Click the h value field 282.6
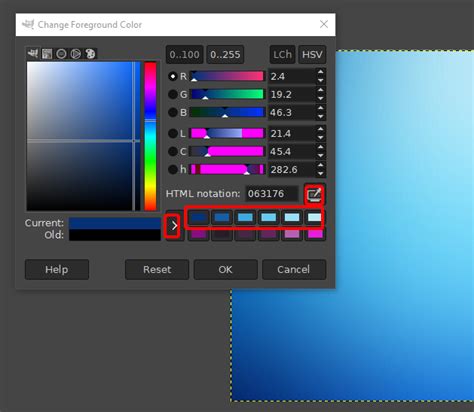474x412 pixels. point(292,170)
